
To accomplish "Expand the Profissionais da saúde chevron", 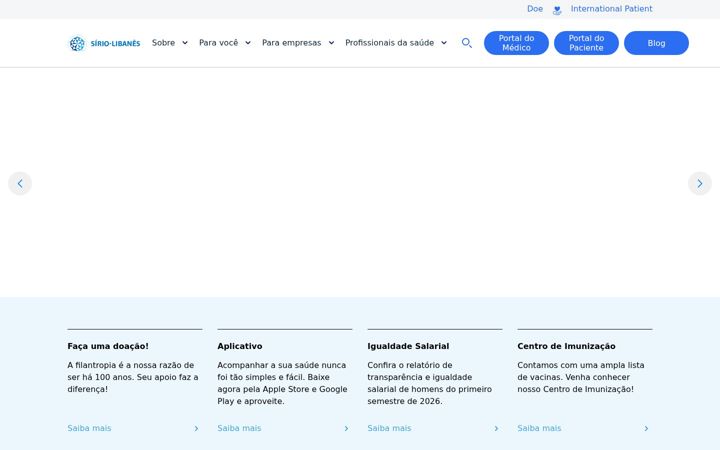I will click(444, 43).
